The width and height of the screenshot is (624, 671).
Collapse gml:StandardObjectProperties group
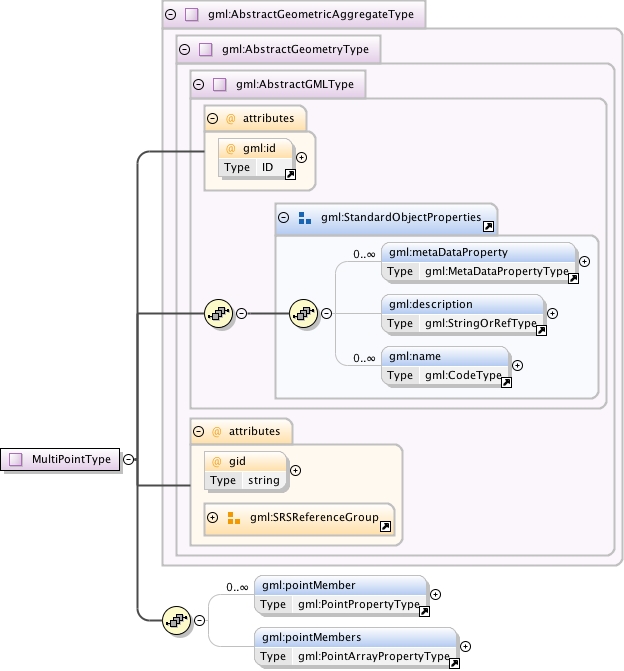[283, 217]
